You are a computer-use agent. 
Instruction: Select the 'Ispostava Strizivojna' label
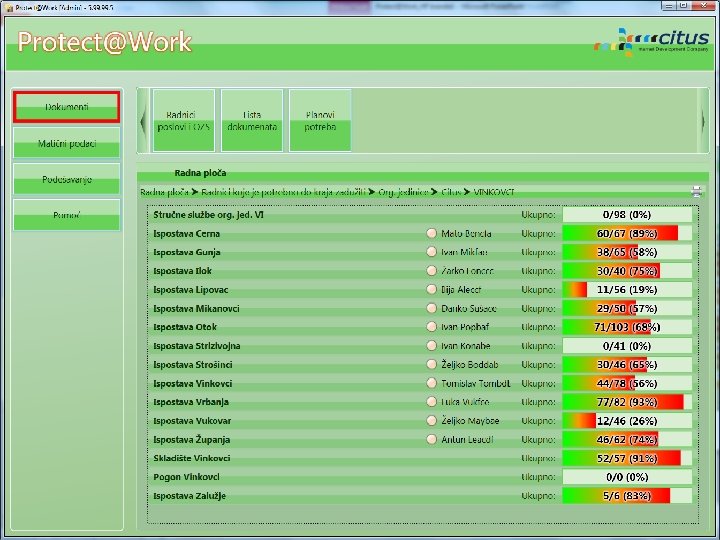tap(197, 346)
